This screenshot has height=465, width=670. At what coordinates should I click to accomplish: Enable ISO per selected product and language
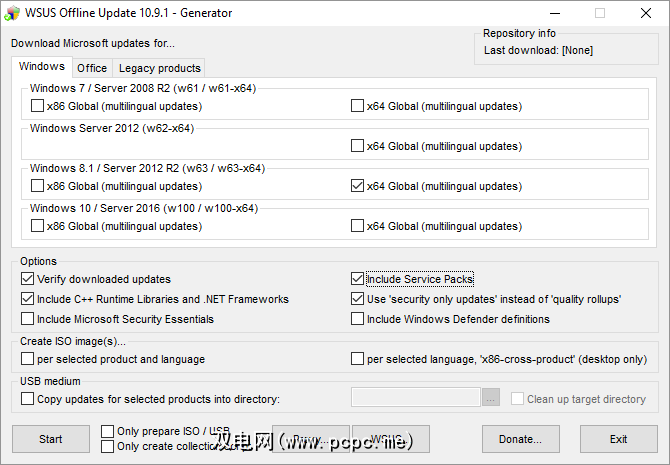(x=28, y=359)
